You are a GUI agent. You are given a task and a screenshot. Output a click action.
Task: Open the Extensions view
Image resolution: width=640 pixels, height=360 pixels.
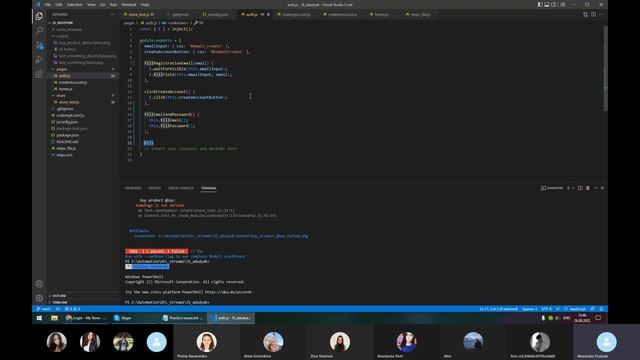tap(39, 74)
